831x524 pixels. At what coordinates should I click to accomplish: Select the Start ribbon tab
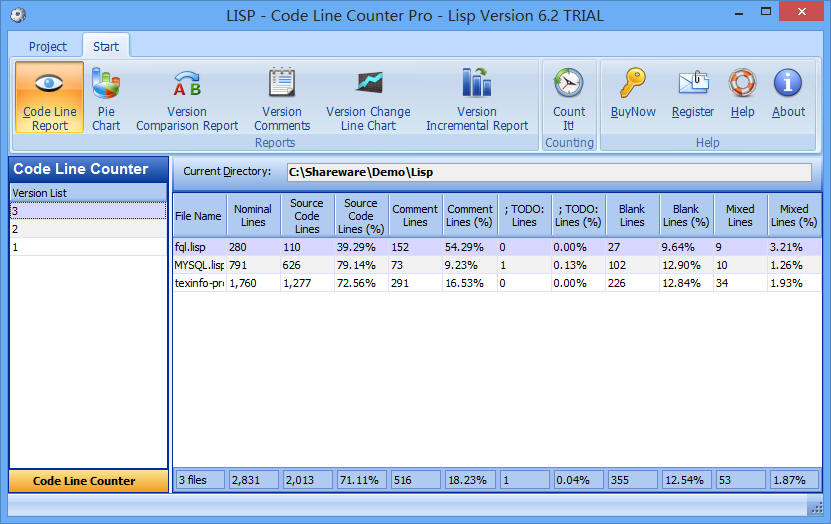click(105, 46)
